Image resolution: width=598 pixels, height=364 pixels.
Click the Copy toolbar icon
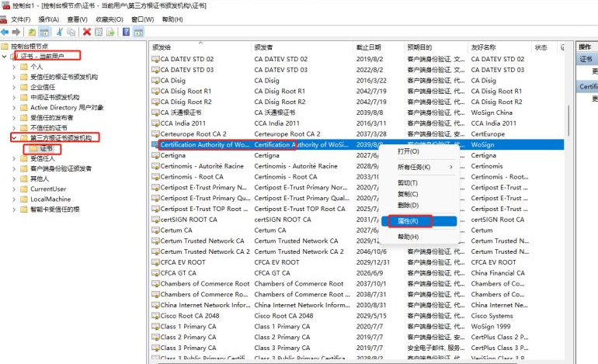pyautogui.click(x=71, y=32)
